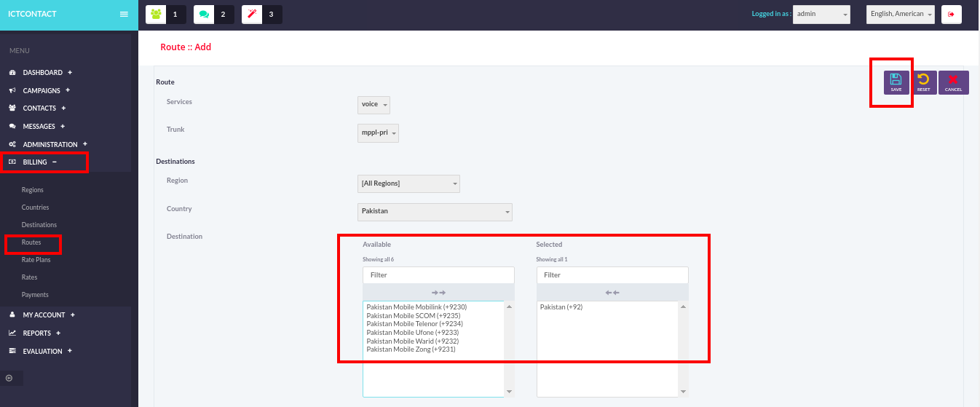This screenshot has width=980, height=407.
Task: Click the Evaluation icon in sidebar
Action: (12, 351)
